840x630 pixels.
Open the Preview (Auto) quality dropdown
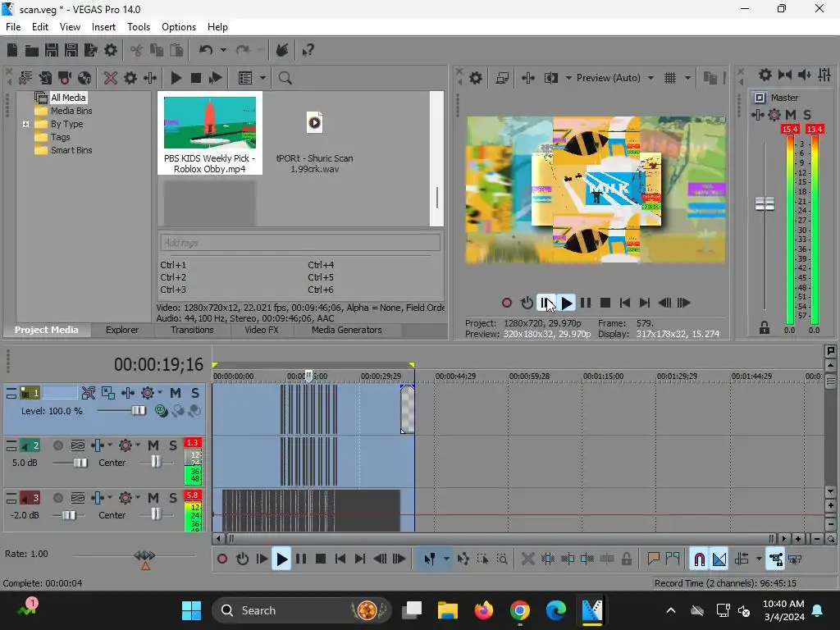coord(651,78)
